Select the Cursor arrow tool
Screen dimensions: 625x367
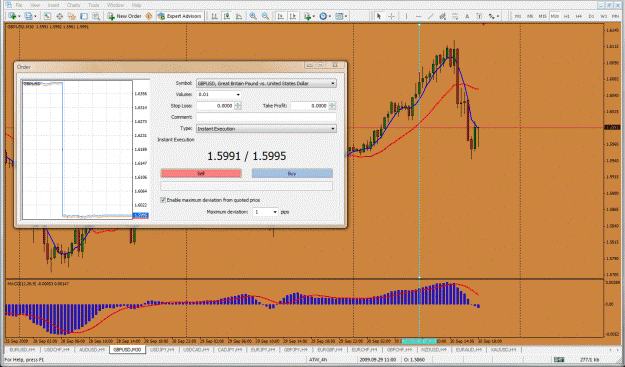pyautogui.click(x=379, y=16)
